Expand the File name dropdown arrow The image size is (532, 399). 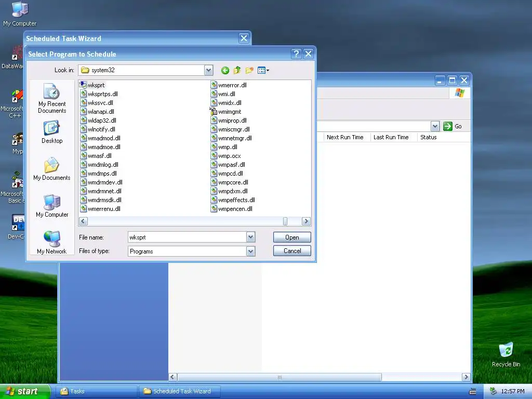250,237
